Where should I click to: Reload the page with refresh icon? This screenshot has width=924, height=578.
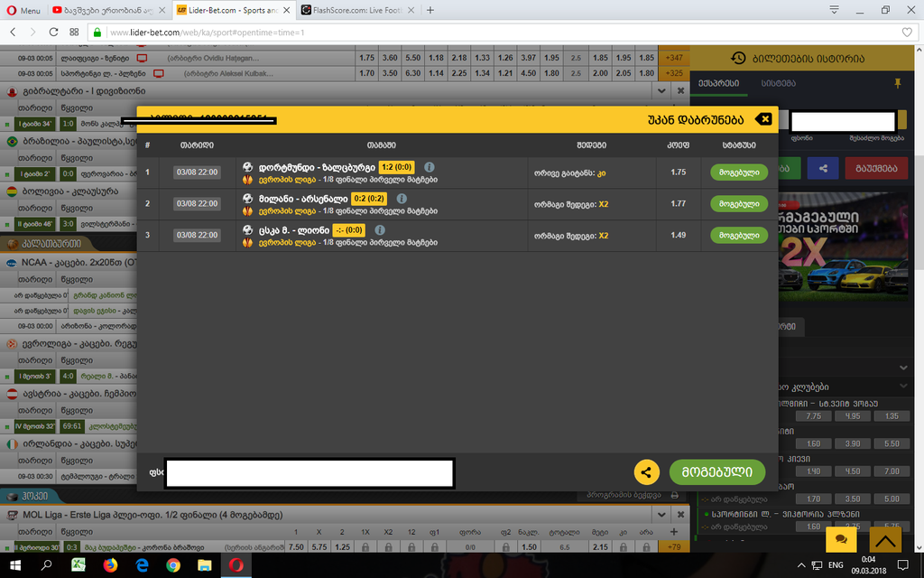tap(53, 32)
